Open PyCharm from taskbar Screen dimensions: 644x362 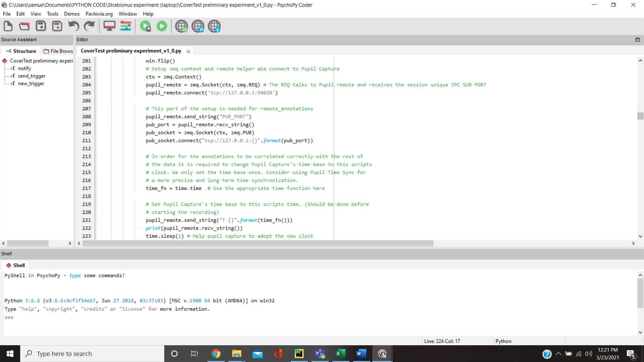[x=299, y=354]
